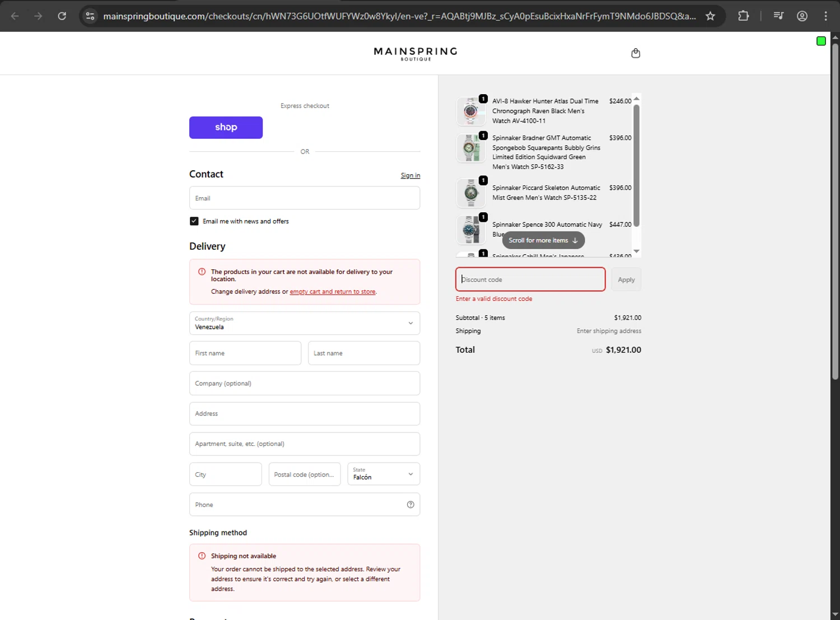Click order list scrollbar down arrow
The height and width of the screenshot is (620, 840).
point(636,251)
